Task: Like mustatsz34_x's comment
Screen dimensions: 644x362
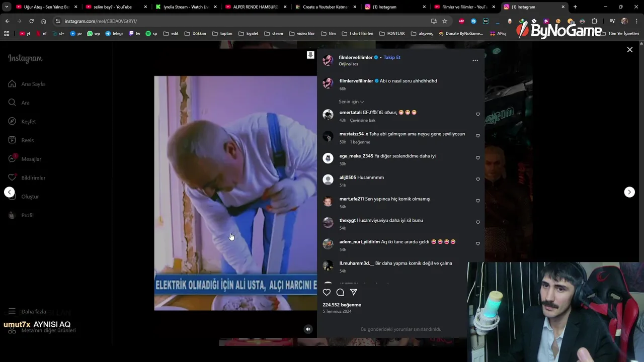Action: coord(478,136)
